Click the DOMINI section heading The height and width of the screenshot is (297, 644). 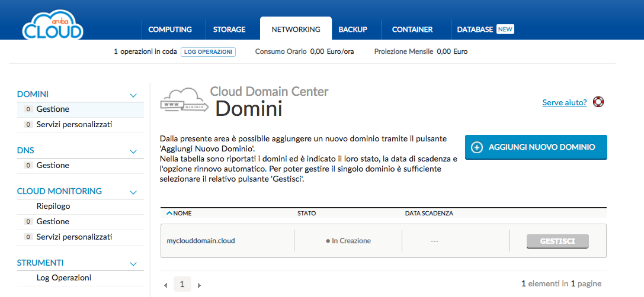point(33,94)
